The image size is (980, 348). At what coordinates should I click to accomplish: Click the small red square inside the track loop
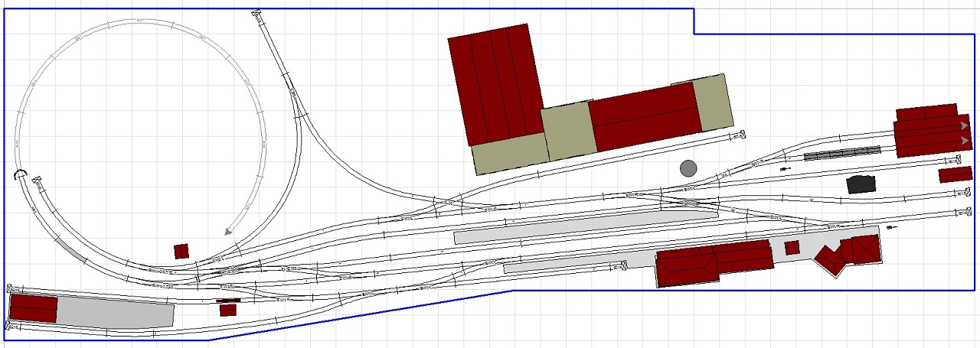(181, 251)
